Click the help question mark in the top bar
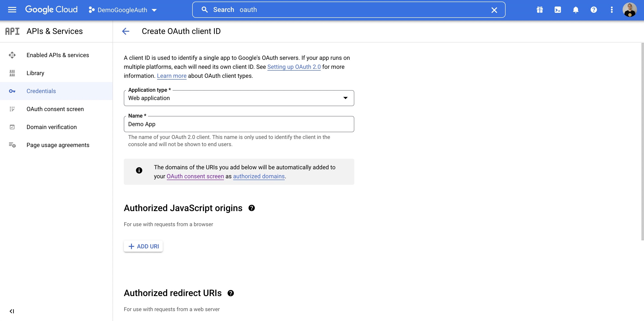Viewport: 644px width, 321px height. tap(594, 10)
